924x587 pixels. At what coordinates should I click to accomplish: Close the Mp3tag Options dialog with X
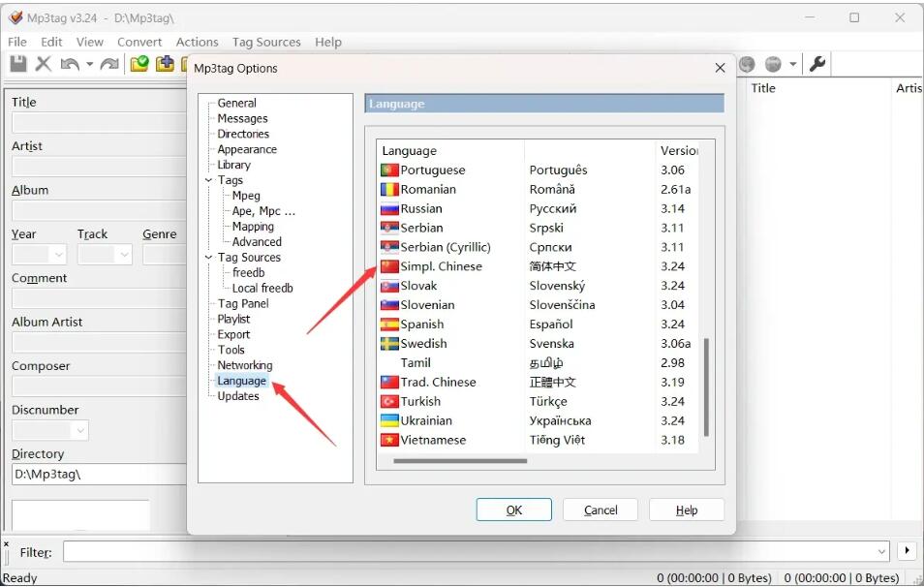(x=720, y=68)
